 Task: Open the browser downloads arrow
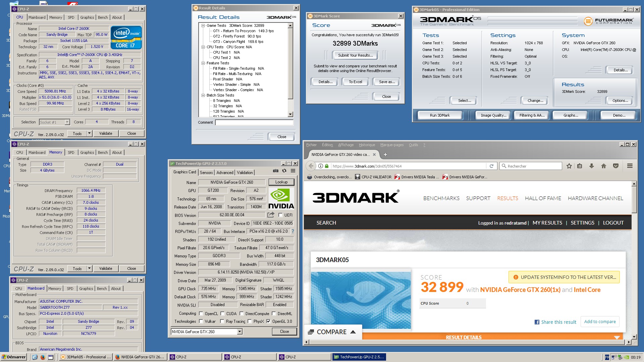tap(592, 166)
